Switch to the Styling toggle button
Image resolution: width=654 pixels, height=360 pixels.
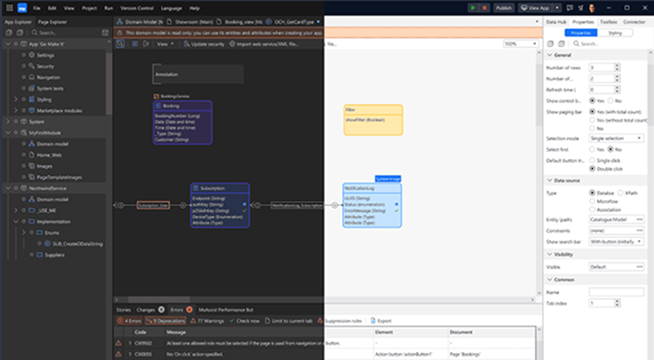(x=615, y=33)
